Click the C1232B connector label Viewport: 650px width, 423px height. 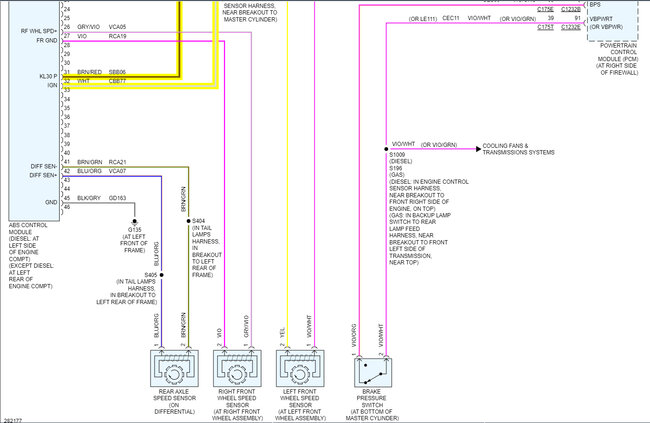click(571, 10)
